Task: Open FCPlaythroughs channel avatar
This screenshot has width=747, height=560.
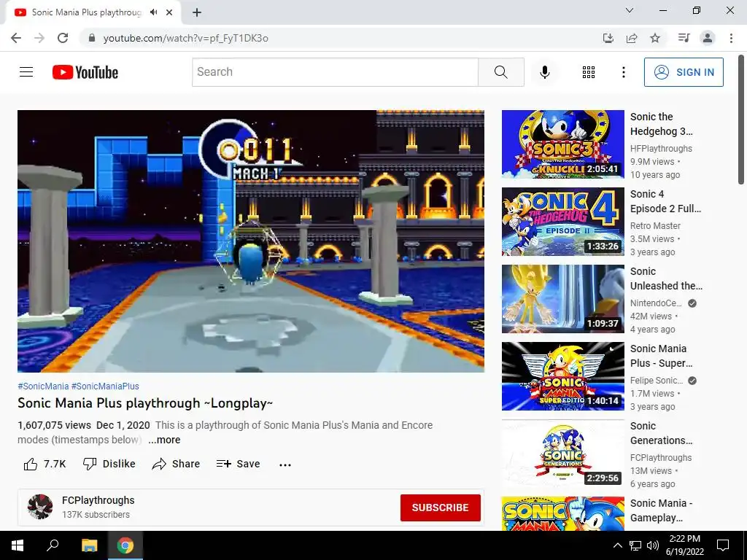Action: click(40, 507)
